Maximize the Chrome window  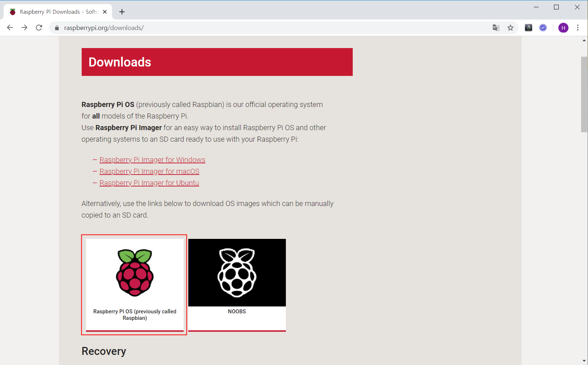pyautogui.click(x=557, y=7)
